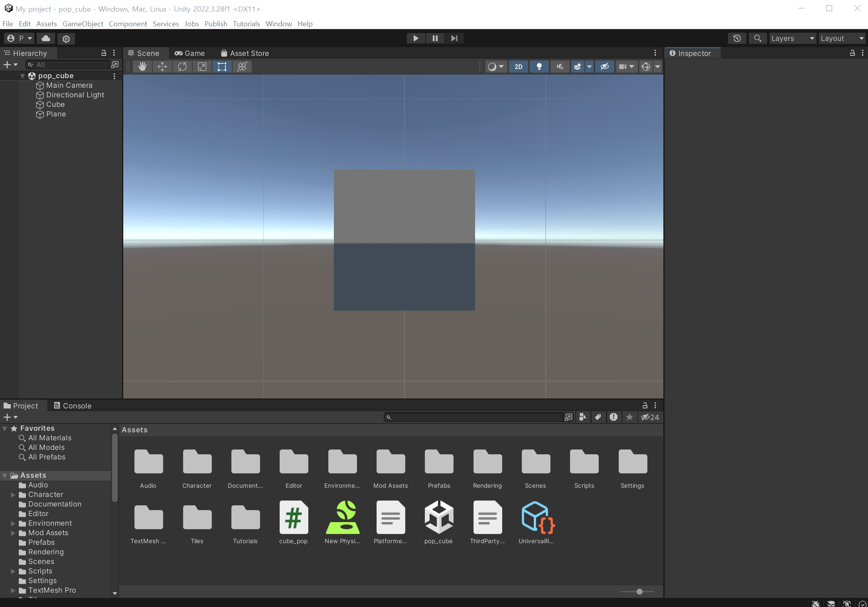Click the Gizmos globe icon

(x=646, y=67)
